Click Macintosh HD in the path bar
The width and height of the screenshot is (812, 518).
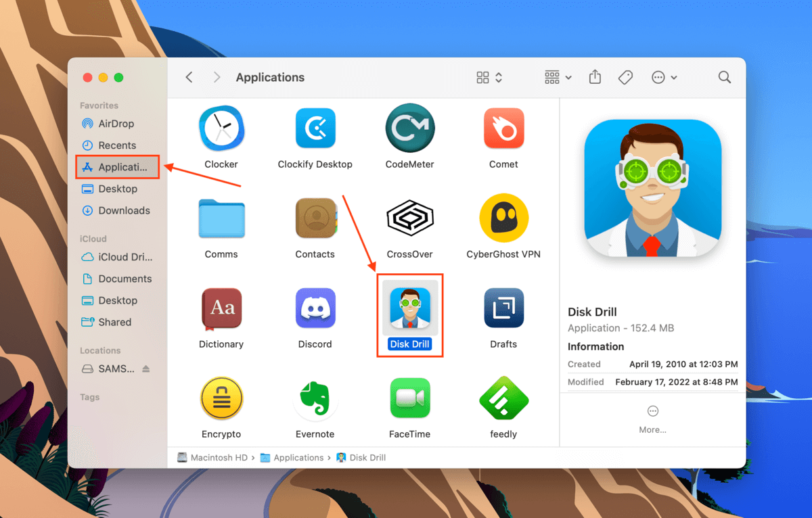[x=212, y=458]
